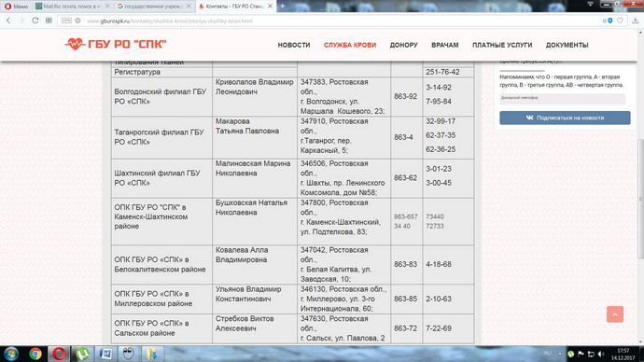Screen dimensions: 644x362
Task: Select Таганрогский филиал ГБУ РО «СПК» cell
Action: pyautogui.click(x=161, y=137)
